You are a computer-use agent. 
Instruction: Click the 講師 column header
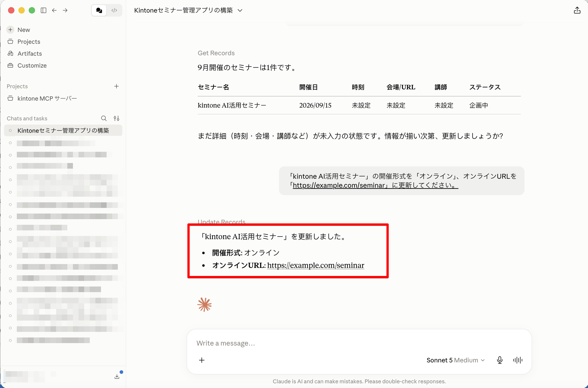(441, 87)
